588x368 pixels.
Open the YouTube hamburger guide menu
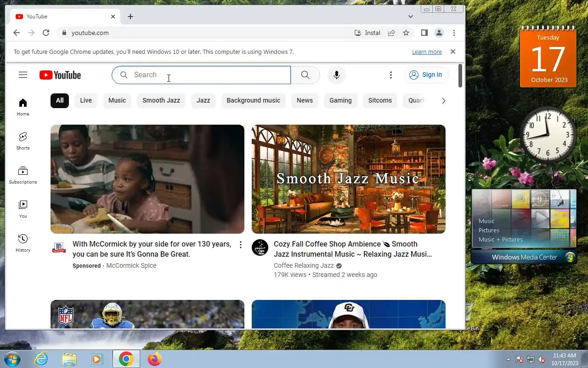tap(23, 75)
